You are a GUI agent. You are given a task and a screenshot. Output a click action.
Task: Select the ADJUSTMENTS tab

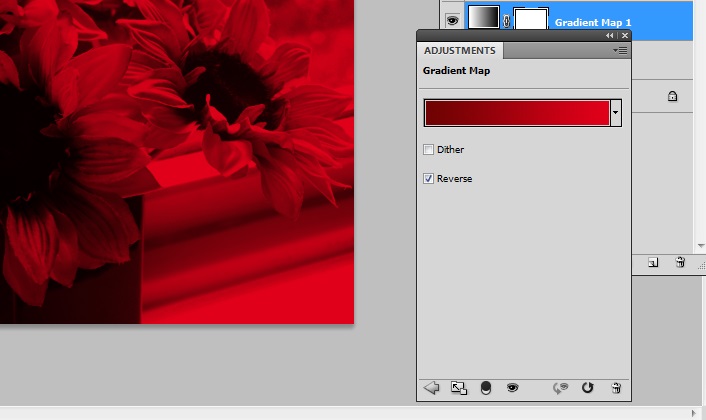460,50
